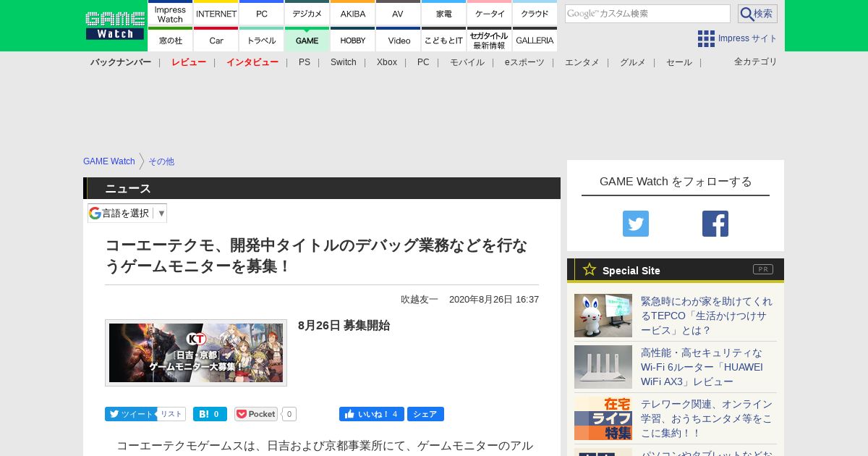
Task: Click the Twitter リスト button
Action: (171, 414)
